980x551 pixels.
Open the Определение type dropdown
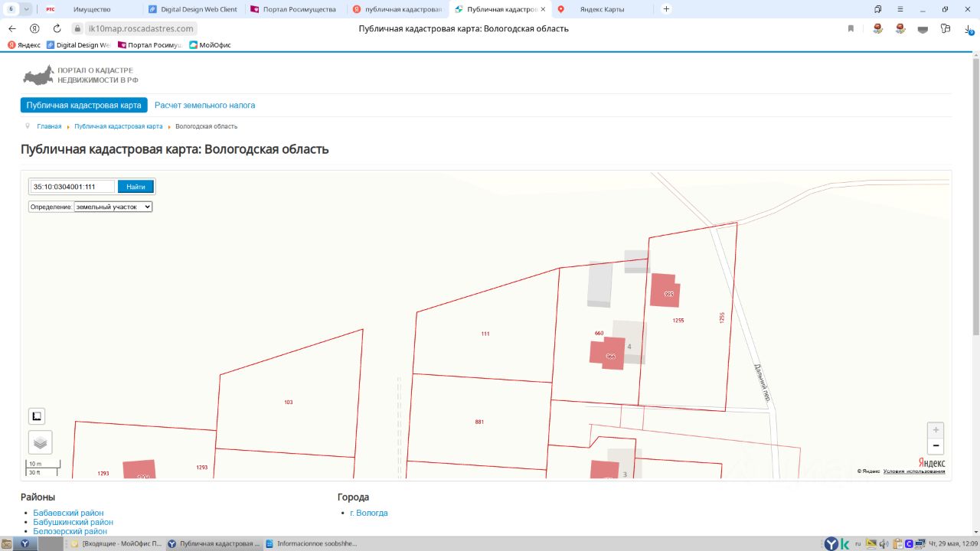[x=113, y=207]
